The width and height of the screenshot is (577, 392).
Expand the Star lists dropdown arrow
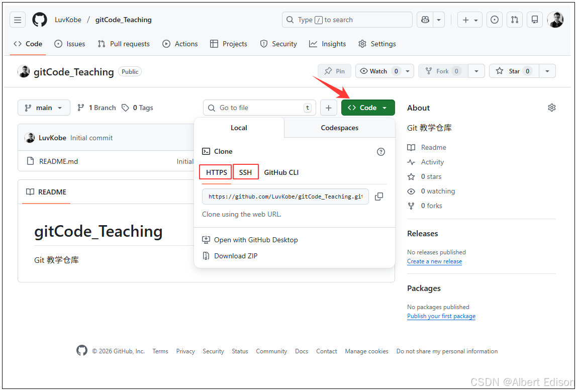547,71
